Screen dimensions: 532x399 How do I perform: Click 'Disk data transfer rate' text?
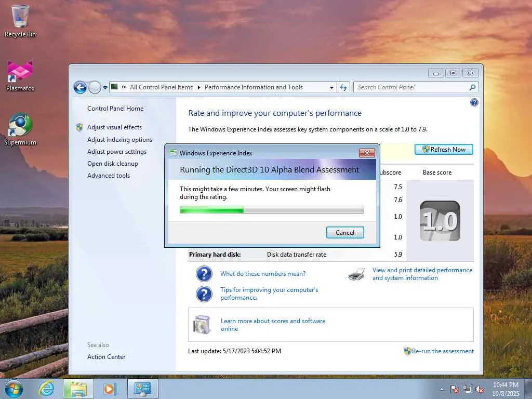(297, 255)
